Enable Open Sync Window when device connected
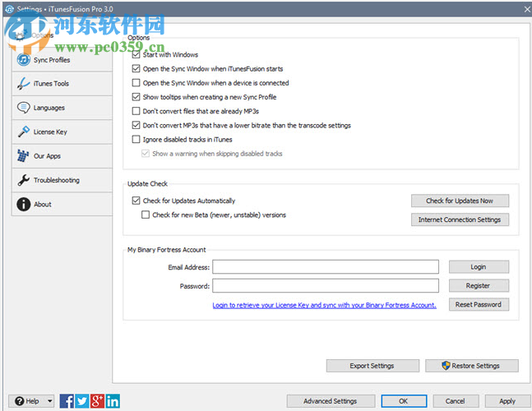The height and width of the screenshot is (411, 532). click(x=136, y=83)
